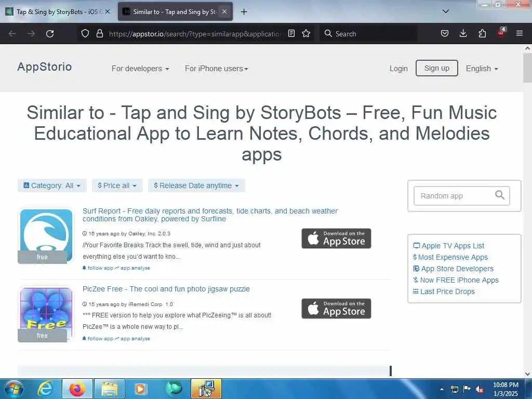The height and width of the screenshot is (399, 532).
Task: Close the 'Tap & Sing by StoryBots' tab
Action: (108, 11)
